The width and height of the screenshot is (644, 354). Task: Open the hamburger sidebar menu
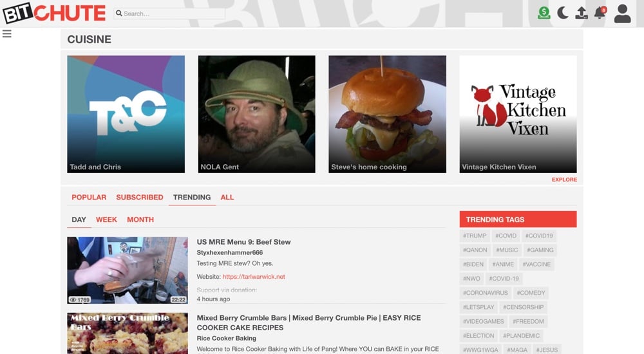[7, 33]
